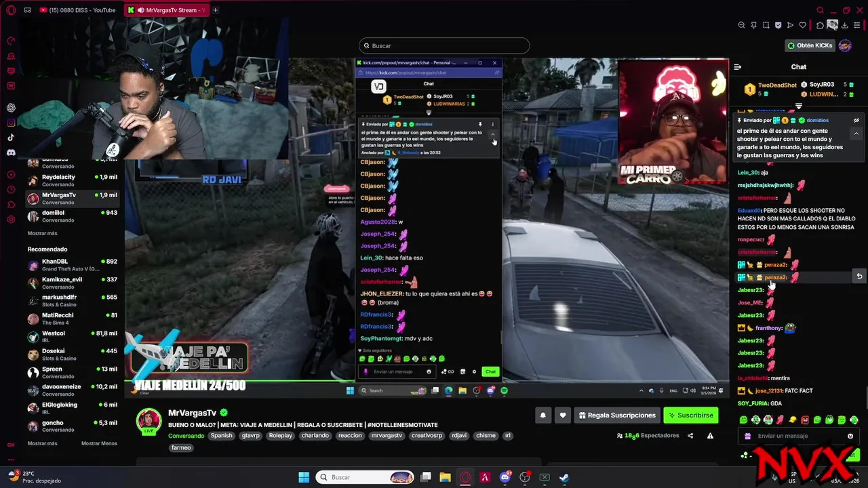
Task: Click the pin icon in browser toolbar
Action: click(x=753, y=25)
